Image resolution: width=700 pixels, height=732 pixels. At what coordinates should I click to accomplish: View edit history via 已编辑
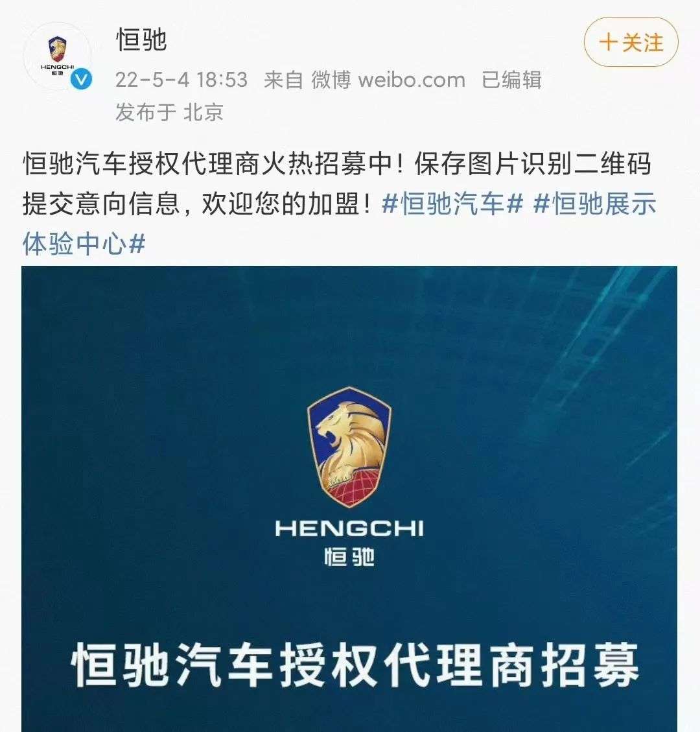click(511, 80)
